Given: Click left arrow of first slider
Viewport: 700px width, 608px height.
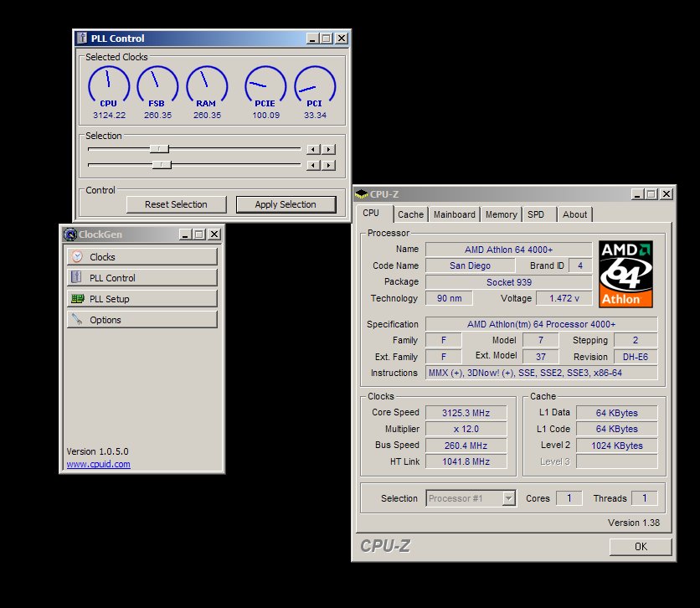Looking at the screenshot, I should (313, 149).
